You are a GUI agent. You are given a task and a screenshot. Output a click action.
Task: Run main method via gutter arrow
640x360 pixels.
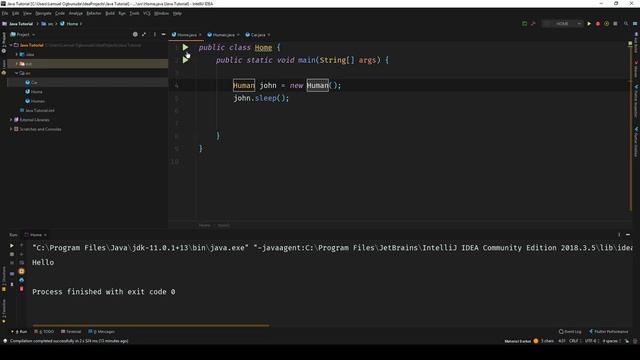pos(185,60)
